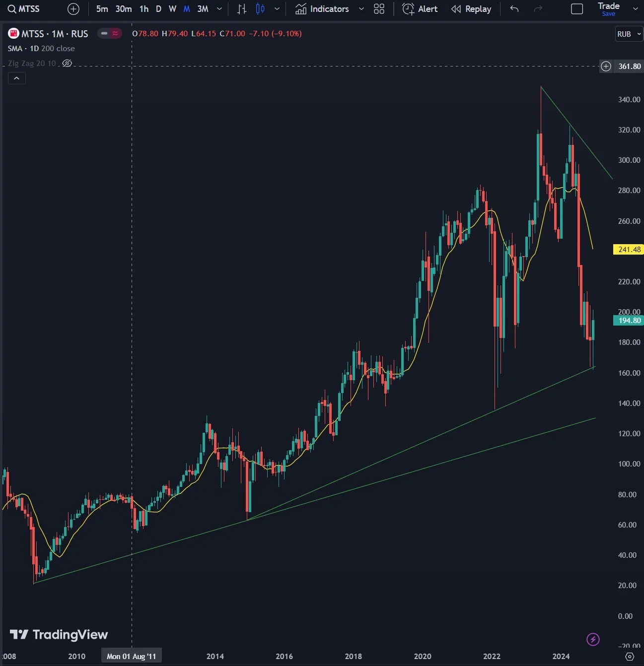
Task: Open the layout setup square icon
Action: [577, 9]
